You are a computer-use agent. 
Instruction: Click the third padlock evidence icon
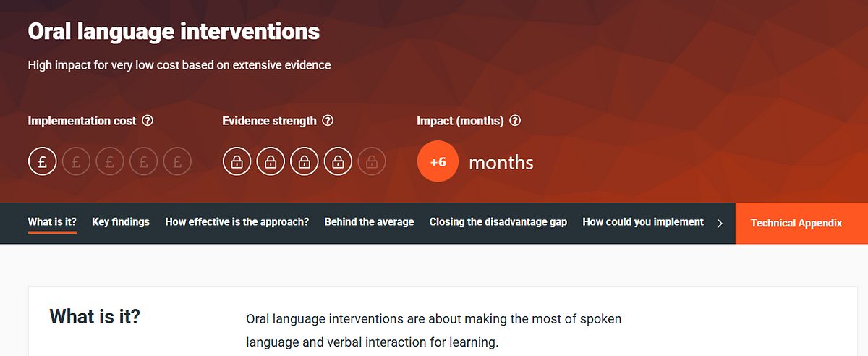tap(305, 162)
